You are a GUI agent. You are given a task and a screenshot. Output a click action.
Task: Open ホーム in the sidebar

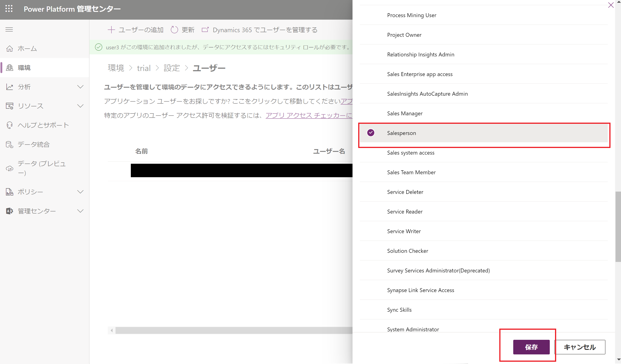44,49
